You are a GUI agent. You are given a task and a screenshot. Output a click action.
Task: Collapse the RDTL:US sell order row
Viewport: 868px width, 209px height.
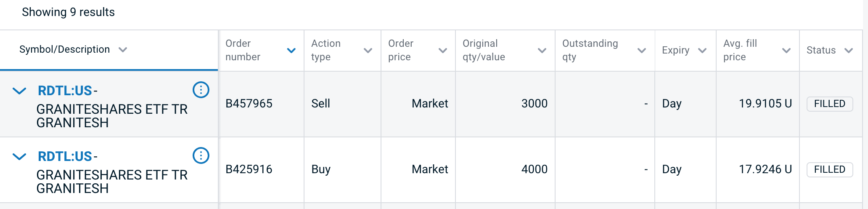coord(19,91)
